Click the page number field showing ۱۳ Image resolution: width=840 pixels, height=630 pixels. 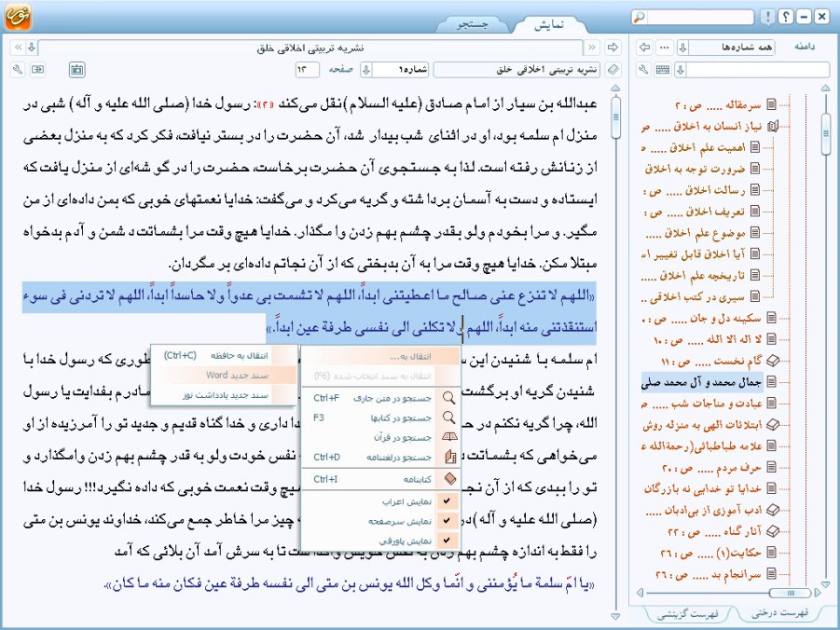[307, 70]
